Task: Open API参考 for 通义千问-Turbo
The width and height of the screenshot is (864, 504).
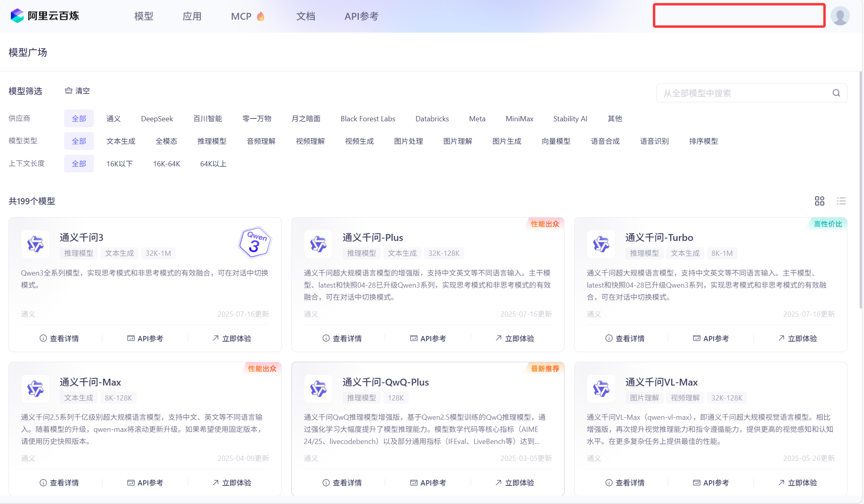Action: (711, 338)
